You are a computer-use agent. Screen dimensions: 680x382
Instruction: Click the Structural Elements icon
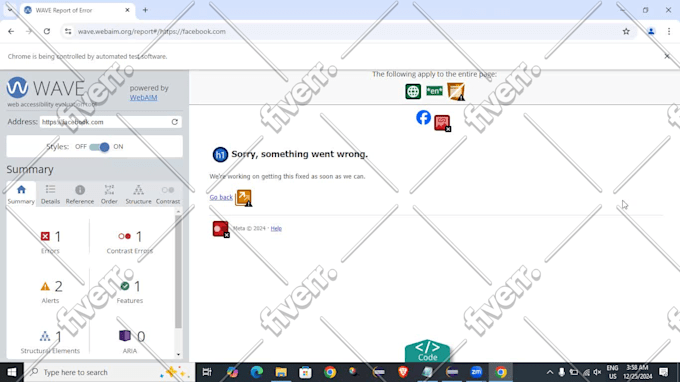pos(45,336)
